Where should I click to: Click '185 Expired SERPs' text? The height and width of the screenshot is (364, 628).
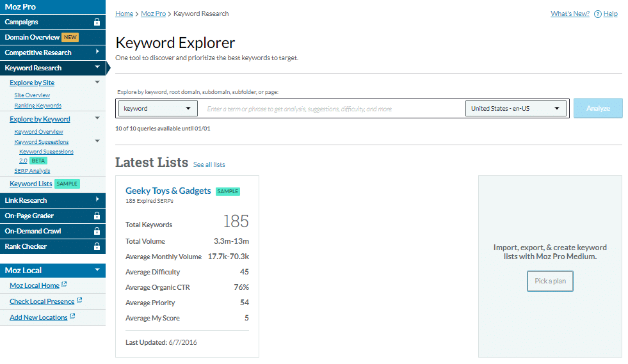(x=149, y=201)
